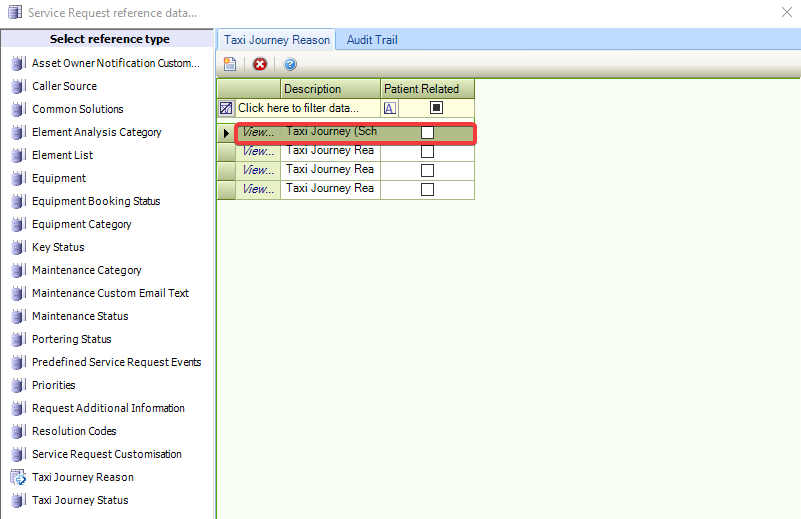This screenshot has width=801, height=519.
Task: Select Maintenance Category in reference type list
Action: pyautogui.click(x=87, y=270)
